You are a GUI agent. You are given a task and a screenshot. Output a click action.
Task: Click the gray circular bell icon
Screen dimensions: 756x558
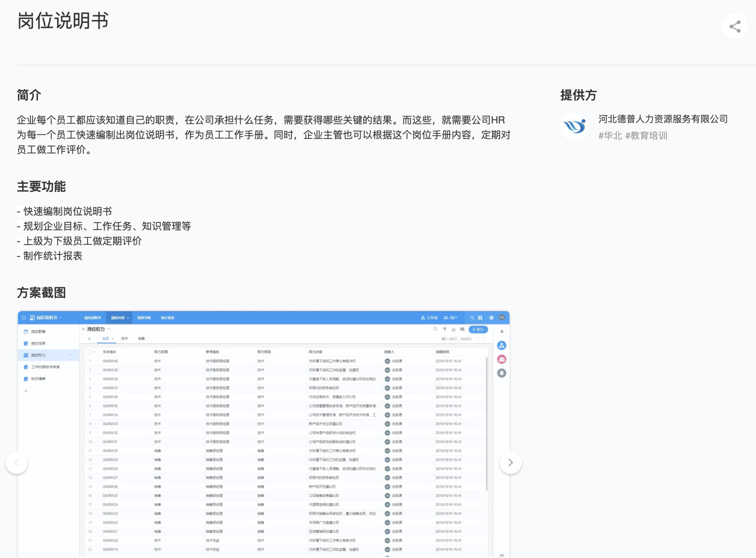501,373
